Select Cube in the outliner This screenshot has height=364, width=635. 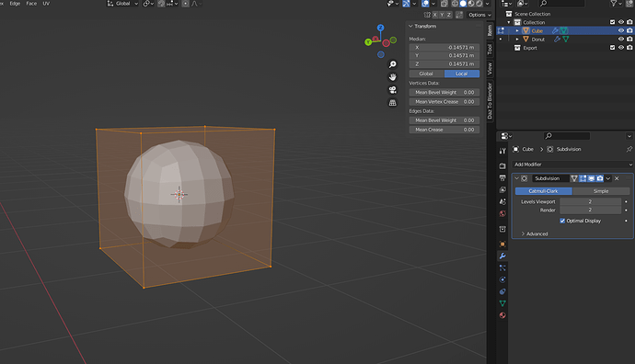tap(537, 30)
